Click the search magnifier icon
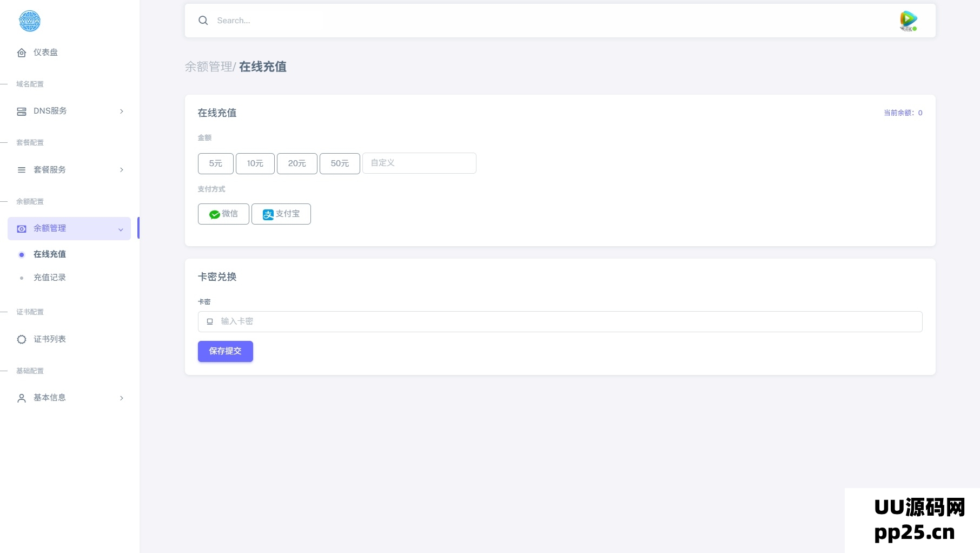Screen dimensions: 980x553 pyautogui.click(x=203, y=21)
